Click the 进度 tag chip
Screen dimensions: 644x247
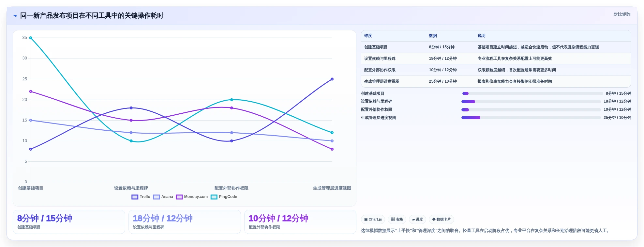[x=417, y=219]
